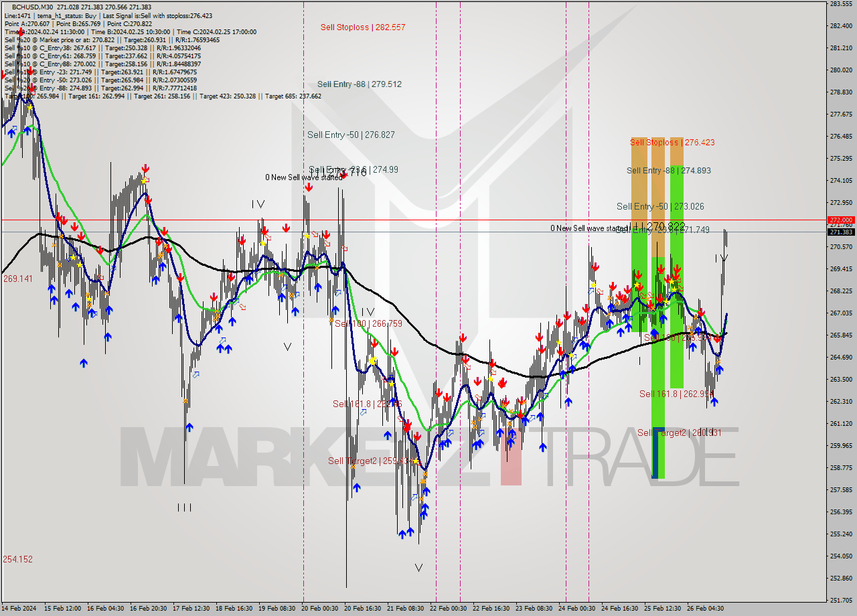Click the 265.845 value on price axis
This screenshot has width=857, height=616.
coord(841,335)
